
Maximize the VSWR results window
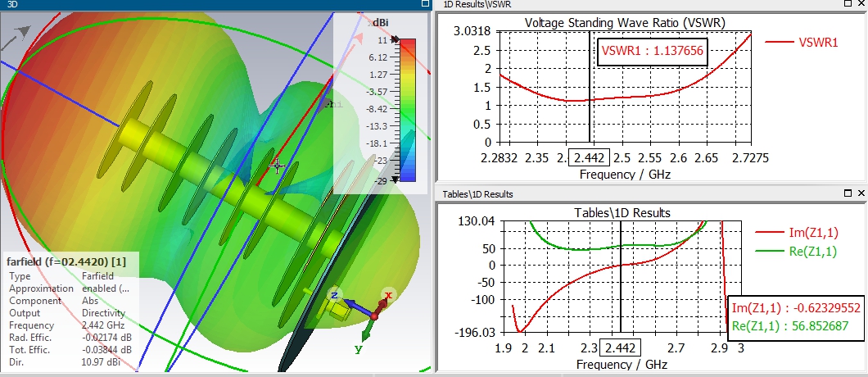[848, 3]
